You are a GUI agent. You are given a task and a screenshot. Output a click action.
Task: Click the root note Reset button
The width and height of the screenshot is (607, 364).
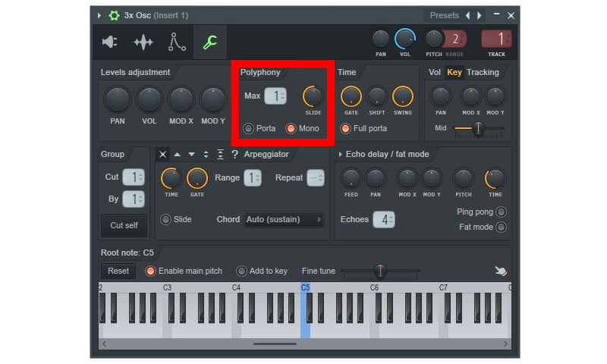(118, 271)
